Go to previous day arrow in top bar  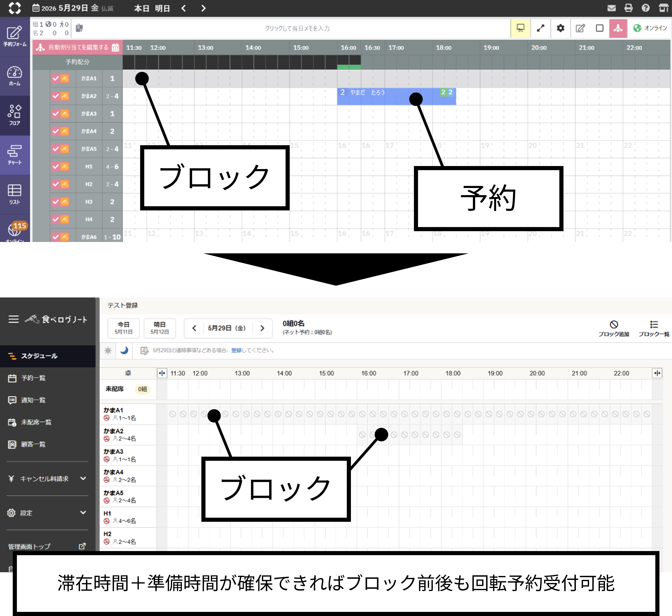(184, 8)
